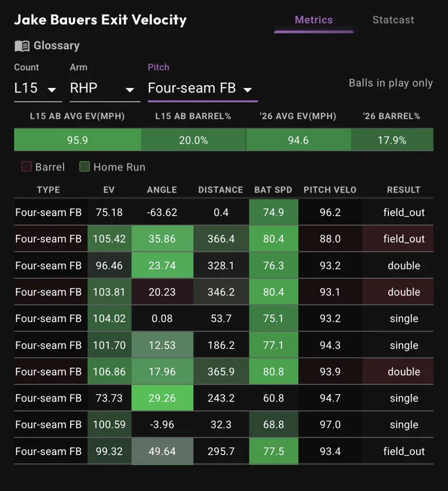This screenshot has width=448, height=491.
Task: Expand the Count L15 dropdown arrow
Action: click(52, 90)
